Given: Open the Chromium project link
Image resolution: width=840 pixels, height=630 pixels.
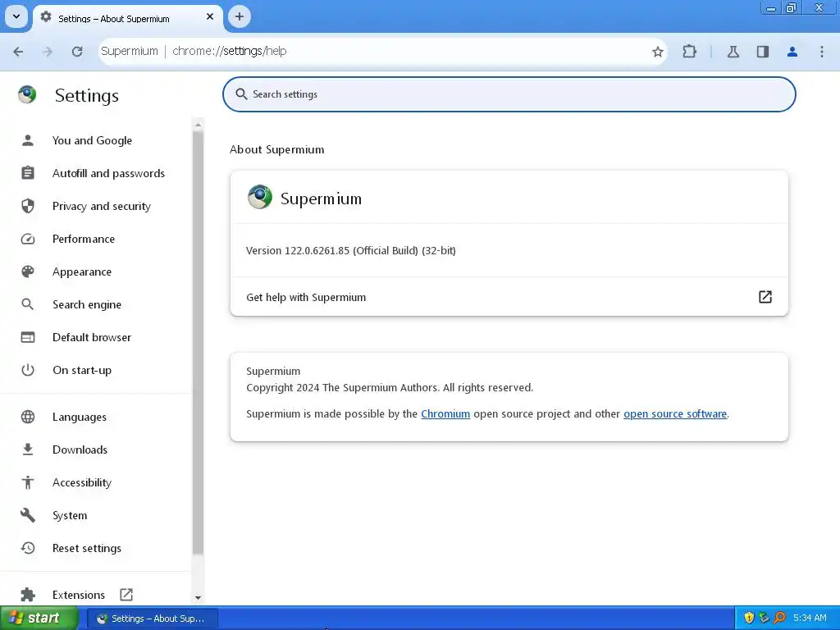Looking at the screenshot, I should point(445,414).
